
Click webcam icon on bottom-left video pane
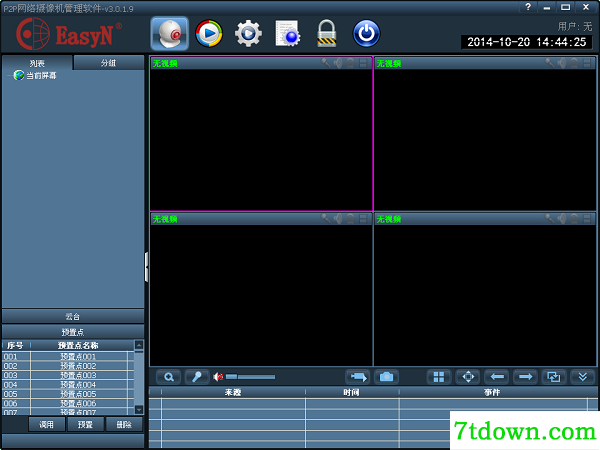point(351,219)
